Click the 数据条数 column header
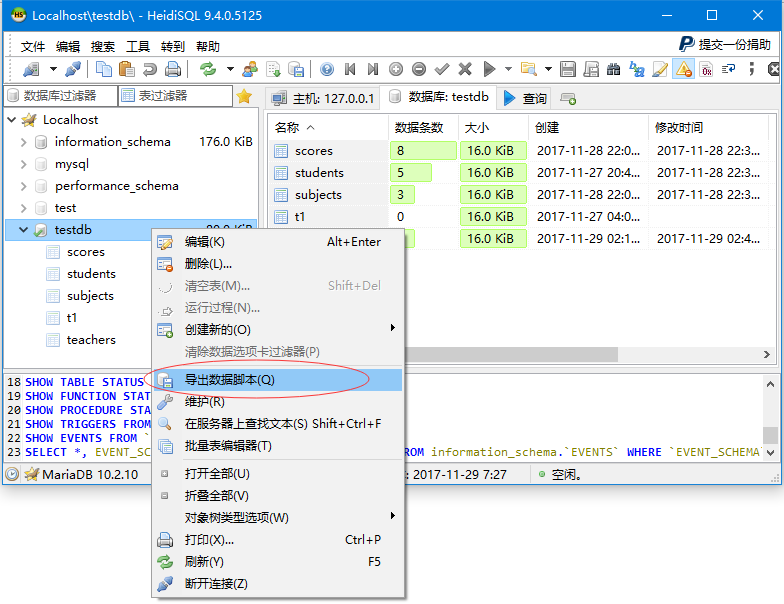Viewport: 784px width, 604px height. point(419,127)
